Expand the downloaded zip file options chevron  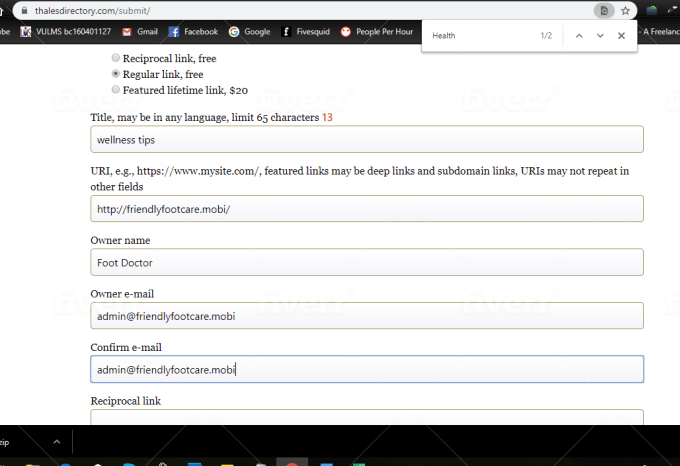click(56, 441)
